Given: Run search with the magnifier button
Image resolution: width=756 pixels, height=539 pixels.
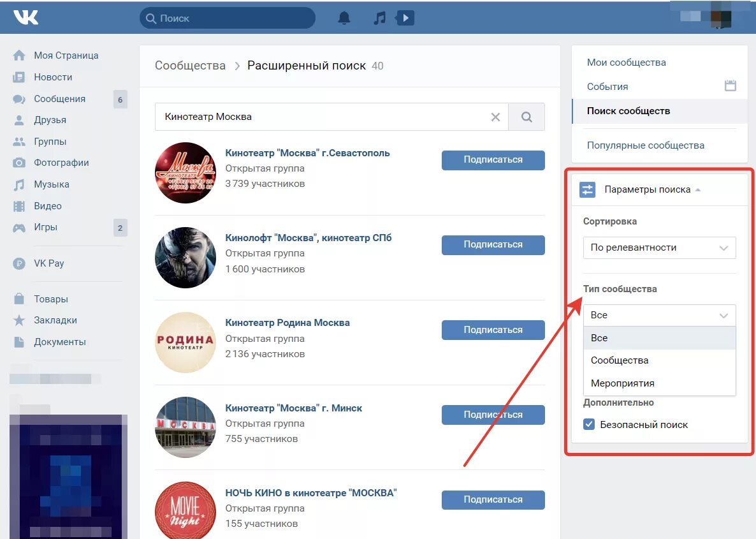Looking at the screenshot, I should coord(527,117).
